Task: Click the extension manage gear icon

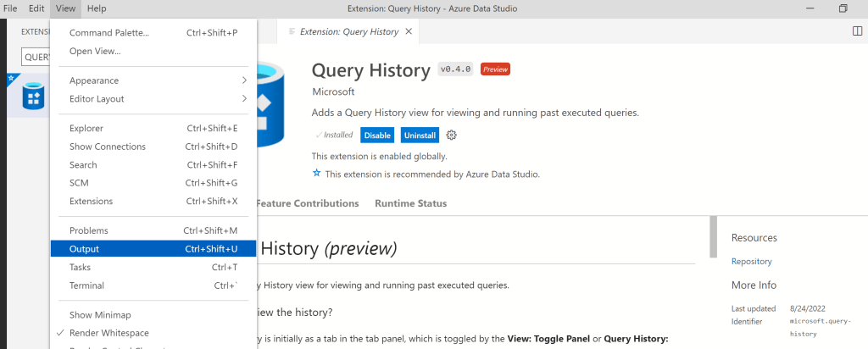Action: (451, 136)
